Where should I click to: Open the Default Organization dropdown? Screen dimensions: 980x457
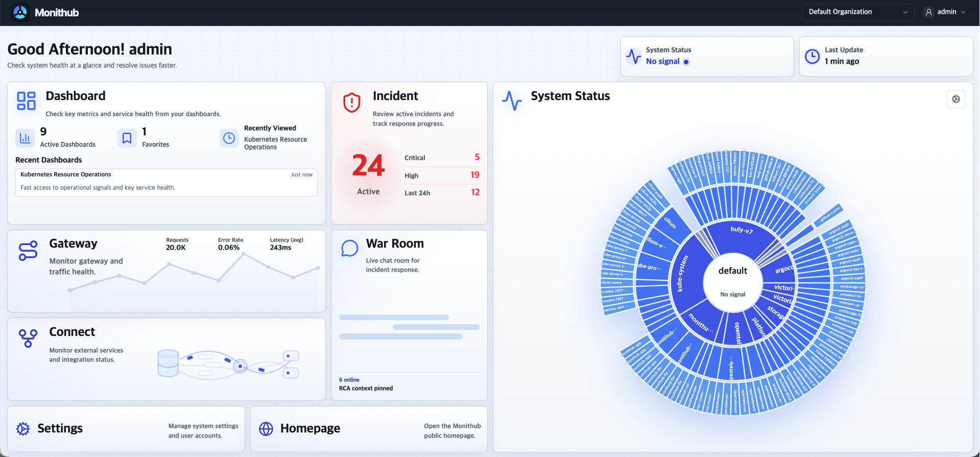point(857,12)
